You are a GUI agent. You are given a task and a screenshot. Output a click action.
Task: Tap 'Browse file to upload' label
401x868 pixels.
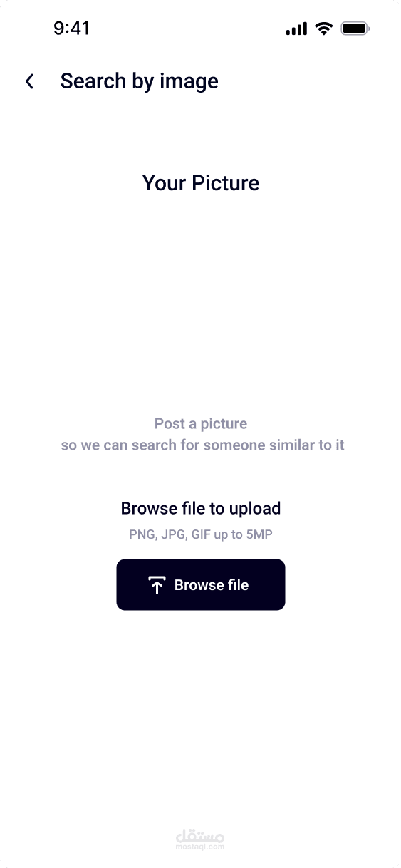[x=201, y=508]
